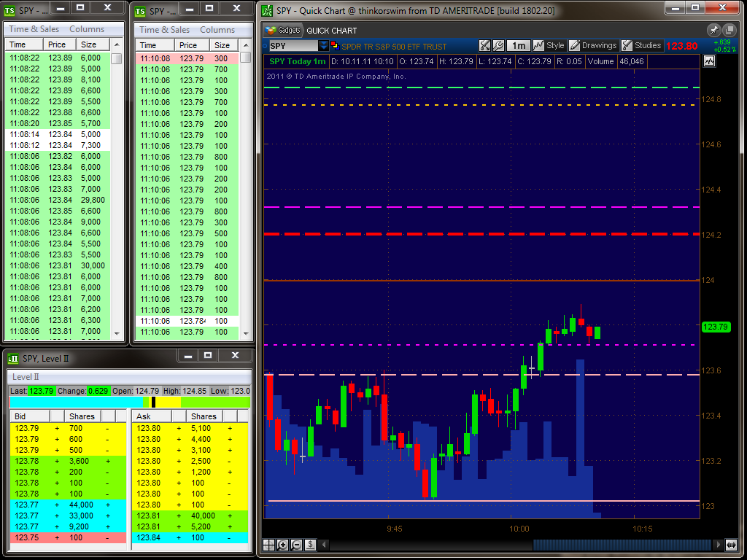Image resolution: width=747 pixels, height=560 pixels.
Task: Click Size column header in first Time & Sales
Action: (x=93, y=44)
